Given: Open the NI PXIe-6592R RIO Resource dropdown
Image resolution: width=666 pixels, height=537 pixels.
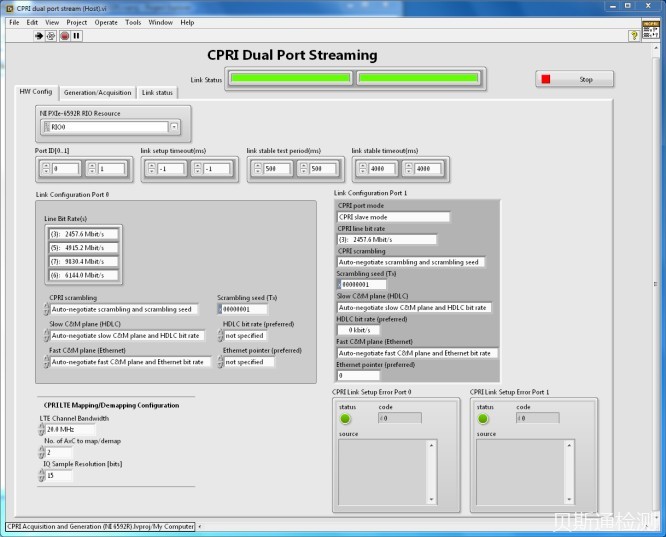Looking at the screenshot, I should 174,127.
